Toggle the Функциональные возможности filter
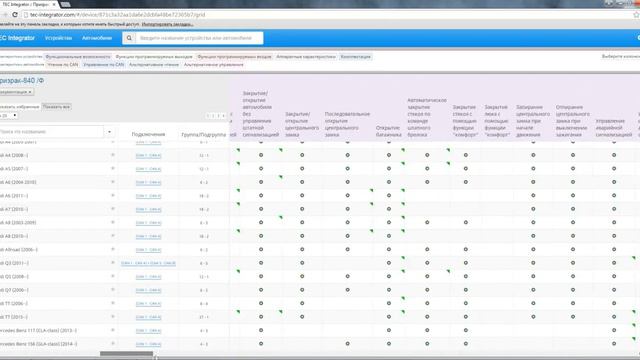The image size is (640, 360). coord(78,57)
